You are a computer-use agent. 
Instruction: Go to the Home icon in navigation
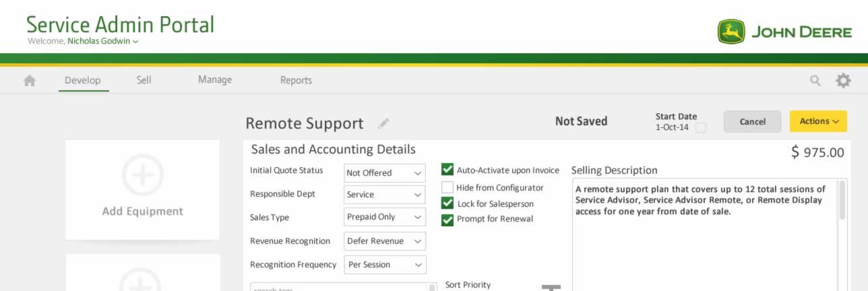point(30,81)
